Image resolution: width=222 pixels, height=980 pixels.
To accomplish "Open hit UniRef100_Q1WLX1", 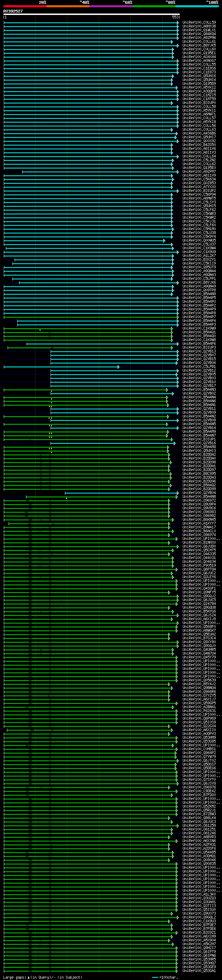I will [x=199, y=30].
